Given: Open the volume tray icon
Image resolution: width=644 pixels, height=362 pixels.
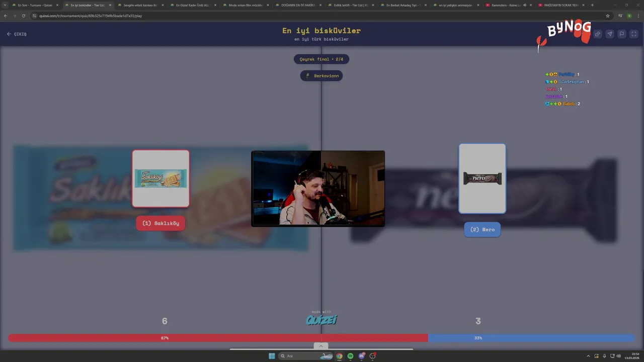Looking at the screenshot, I should coord(618,356).
